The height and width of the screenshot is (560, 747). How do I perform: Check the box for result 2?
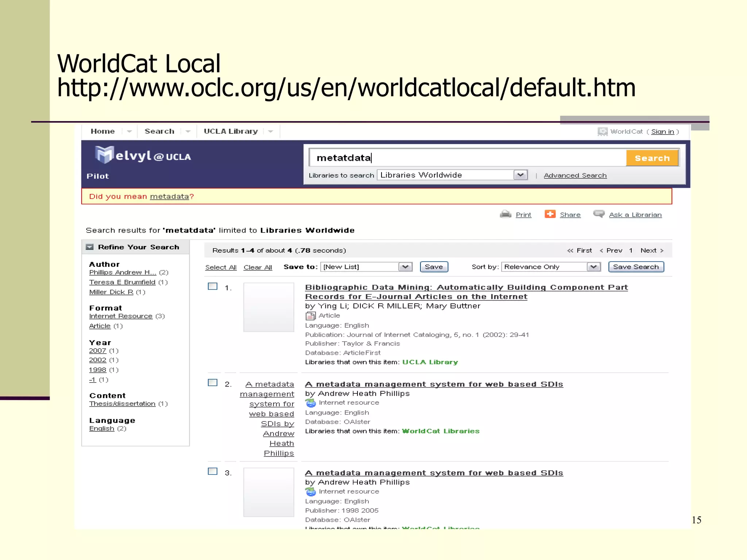click(213, 382)
